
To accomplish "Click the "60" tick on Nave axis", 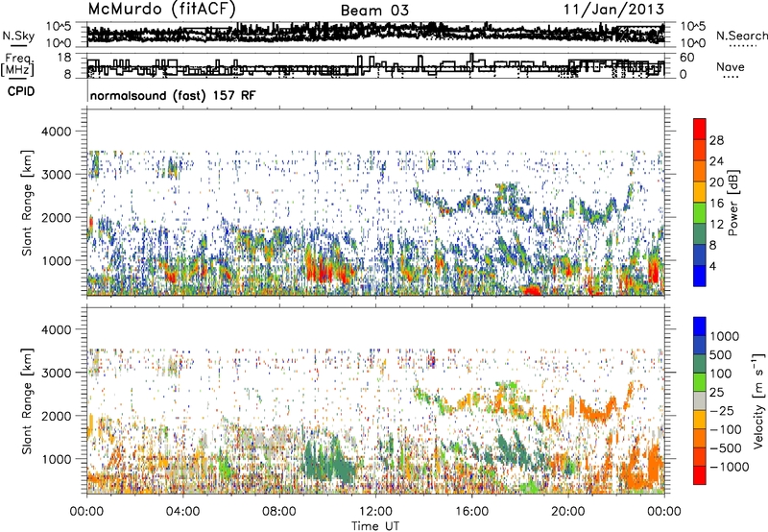I will point(686,58).
